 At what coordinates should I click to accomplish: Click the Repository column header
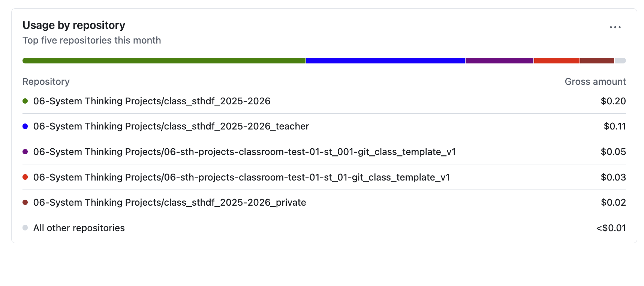(46, 82)
